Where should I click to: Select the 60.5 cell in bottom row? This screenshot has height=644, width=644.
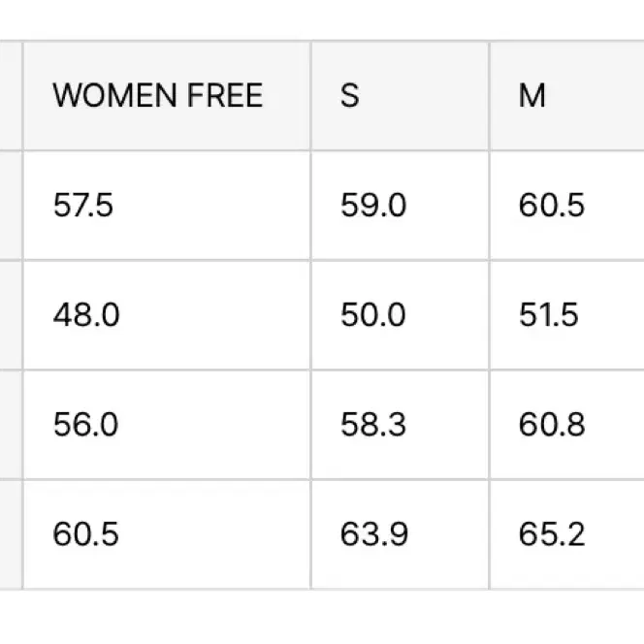[x=167, y=534]
